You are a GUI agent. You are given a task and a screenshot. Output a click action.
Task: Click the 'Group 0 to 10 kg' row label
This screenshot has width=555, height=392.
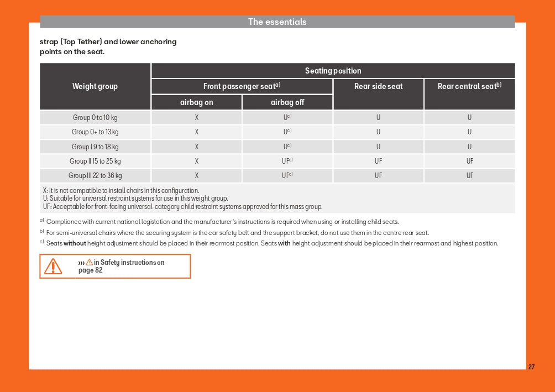pyautogui.click(x=95, y=118)
